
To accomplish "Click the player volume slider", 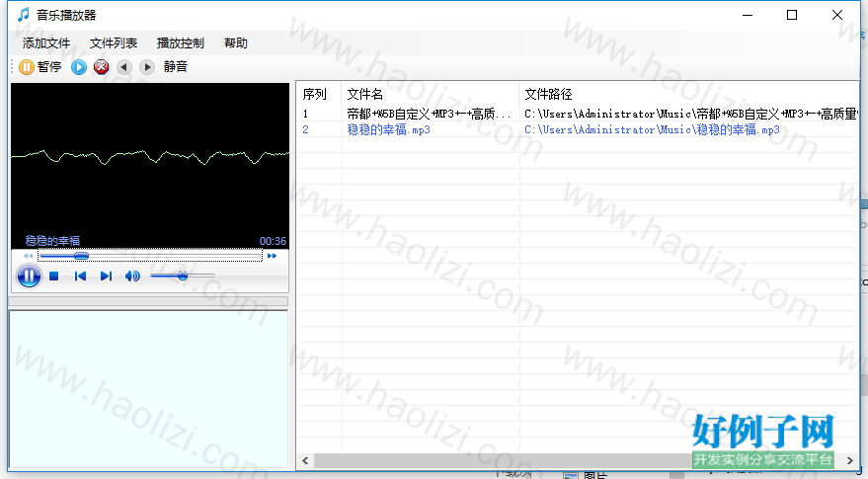I will [182, 276].
